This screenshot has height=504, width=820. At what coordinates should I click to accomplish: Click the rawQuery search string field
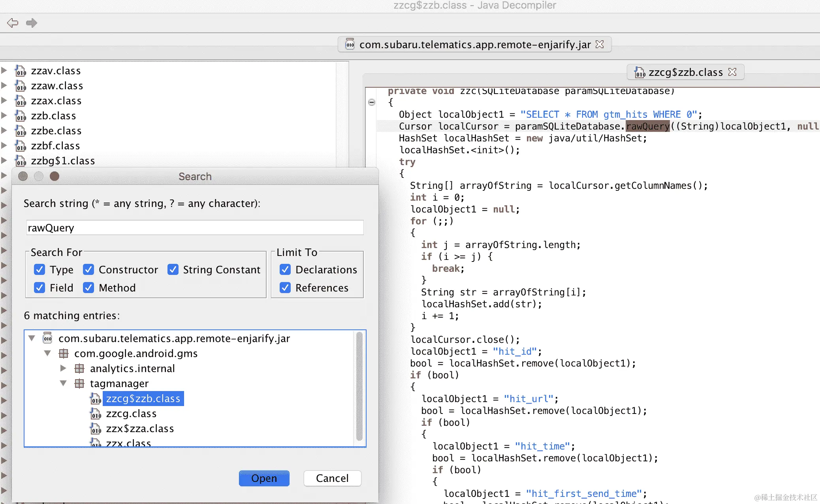click(x=195, y=228)
